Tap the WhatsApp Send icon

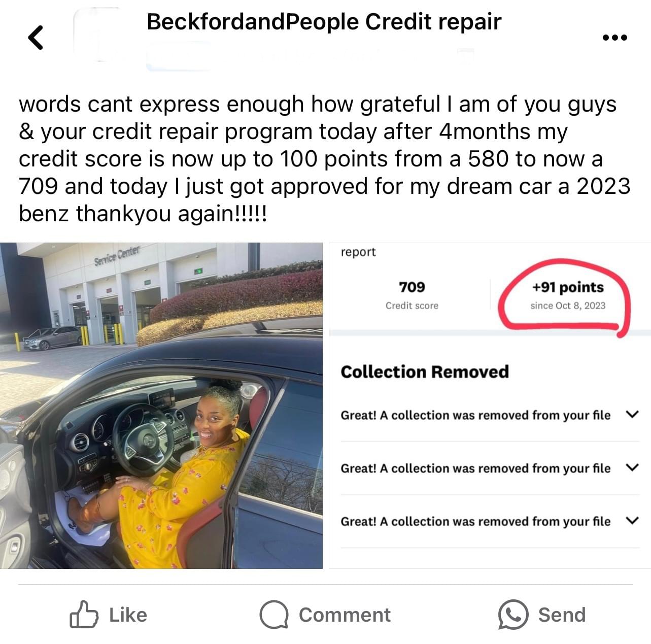pyautogui.click(x=513, y=615)
